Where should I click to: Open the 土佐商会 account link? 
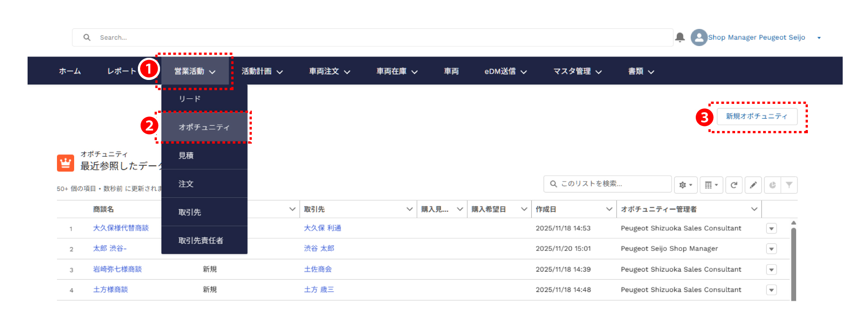point(318,269)
